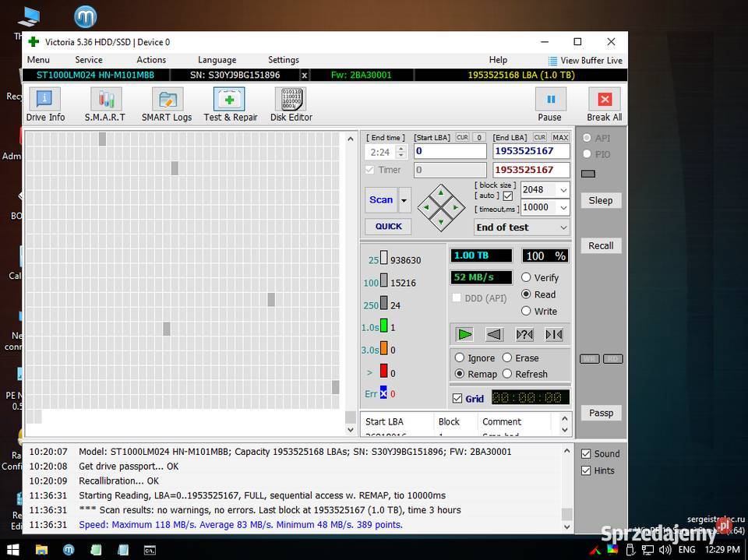Image resolution: width=748 pixels, height=560 pixels.
Task: Open the command prompt taskbar icon
Action: (x=150, y=550)
